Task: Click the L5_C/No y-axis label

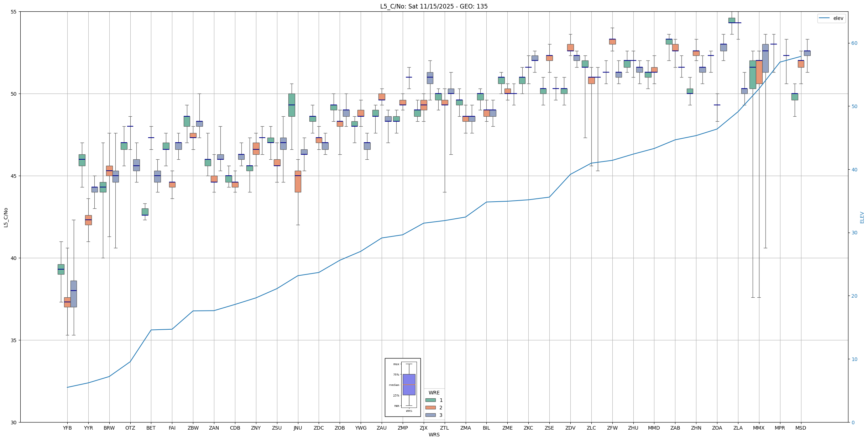Action: (6, 217)
